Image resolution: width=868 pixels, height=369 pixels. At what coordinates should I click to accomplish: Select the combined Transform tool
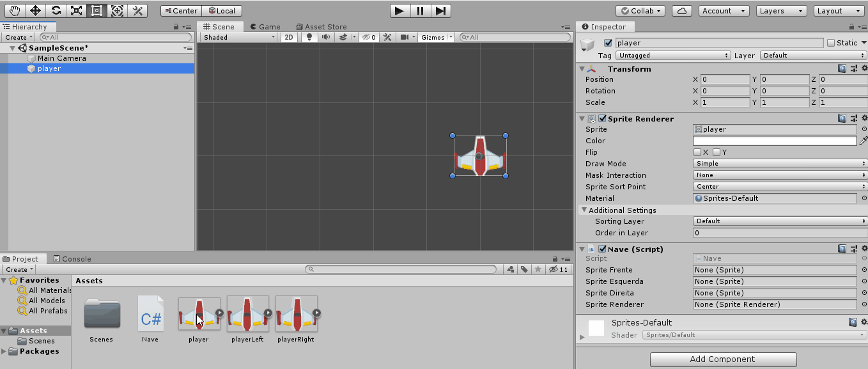pos(117,10)
